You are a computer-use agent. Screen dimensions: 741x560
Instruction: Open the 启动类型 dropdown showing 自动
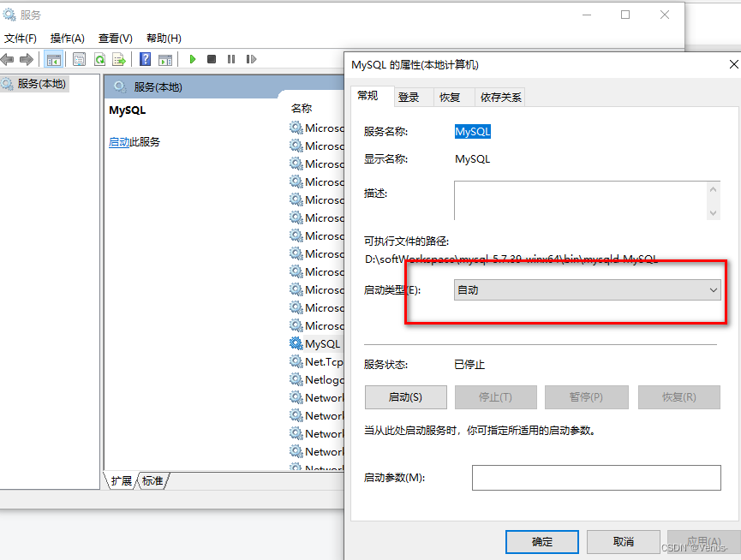coord(588,290)
